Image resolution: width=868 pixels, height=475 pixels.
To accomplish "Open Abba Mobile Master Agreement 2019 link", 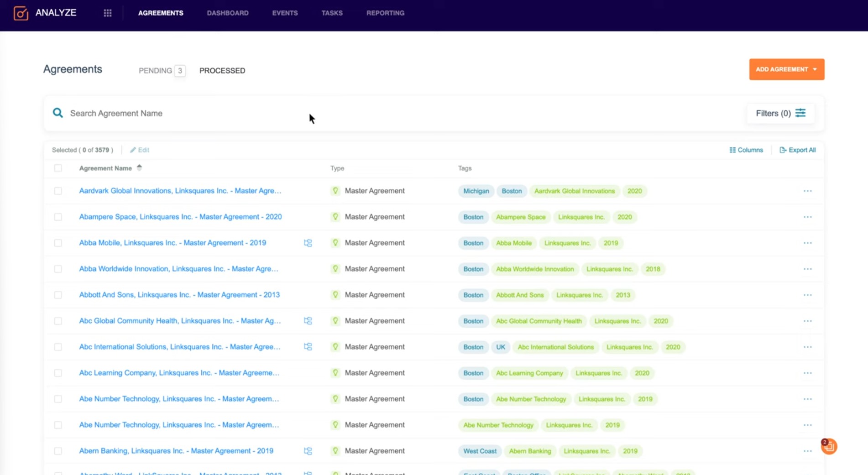I will [173, 243].
